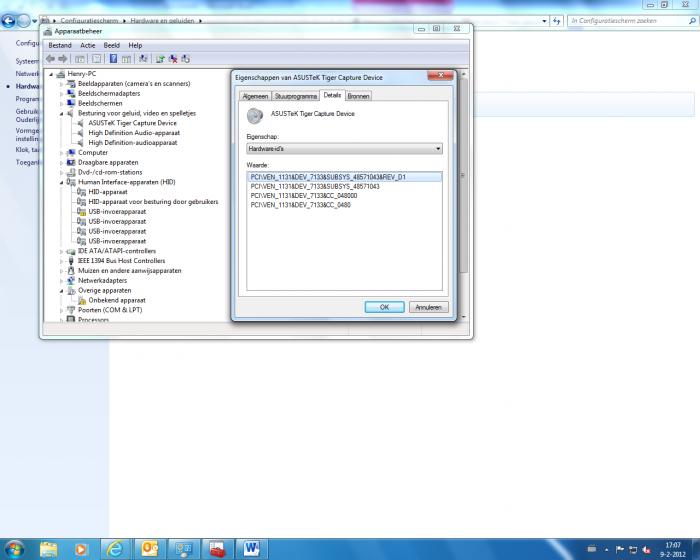Expand the Netwerkadapters node
Viewport: 700px width, 560px height.
(x=61, y=281)
